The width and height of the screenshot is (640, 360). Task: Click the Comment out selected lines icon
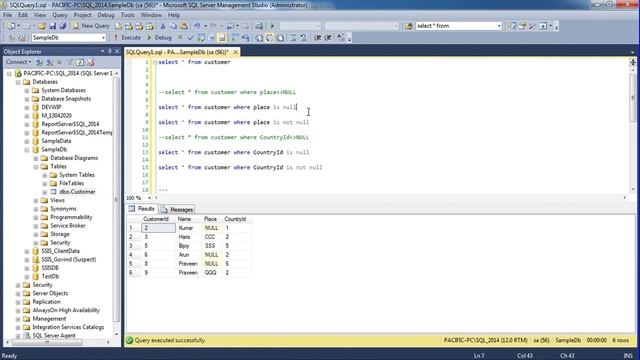tap(293, 38)
